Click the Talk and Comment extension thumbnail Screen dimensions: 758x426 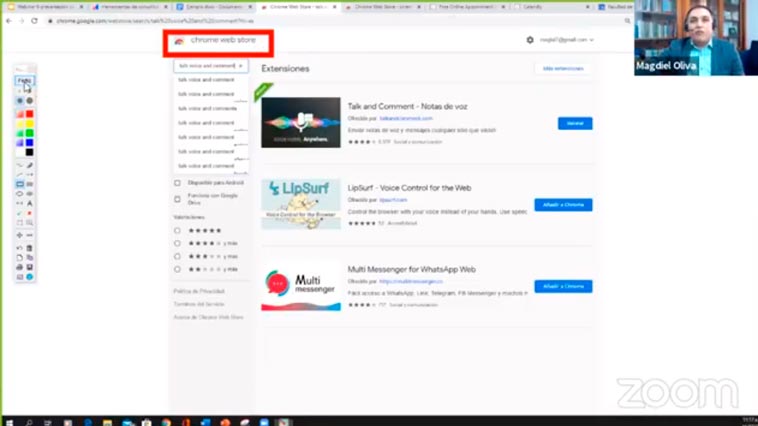tap(301, 122)
